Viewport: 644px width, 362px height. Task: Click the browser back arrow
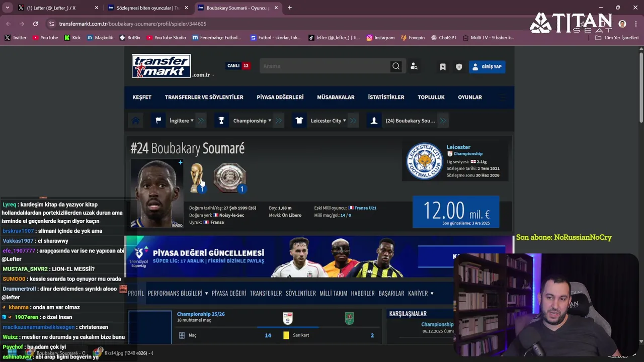tap(8, 24)
